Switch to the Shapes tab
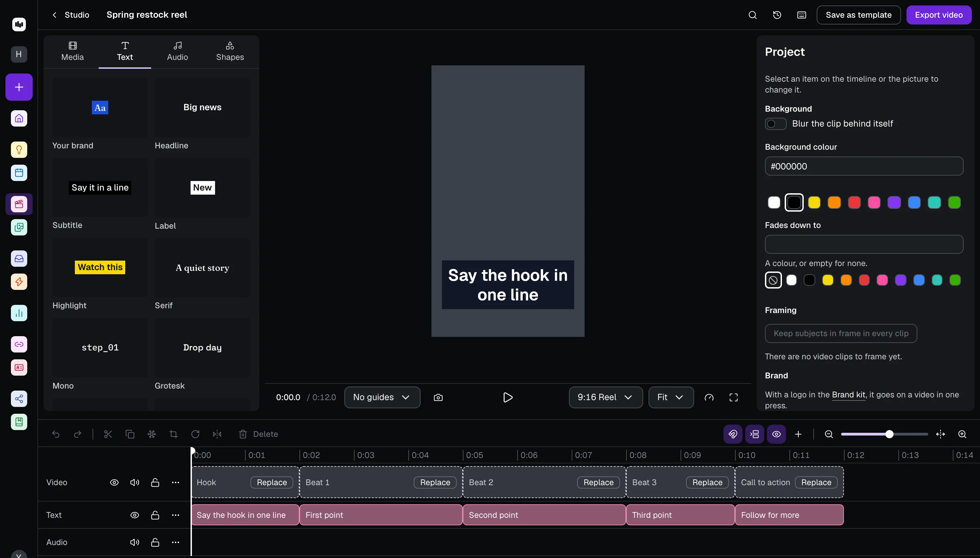980x558 pixels. coord(230,51)
